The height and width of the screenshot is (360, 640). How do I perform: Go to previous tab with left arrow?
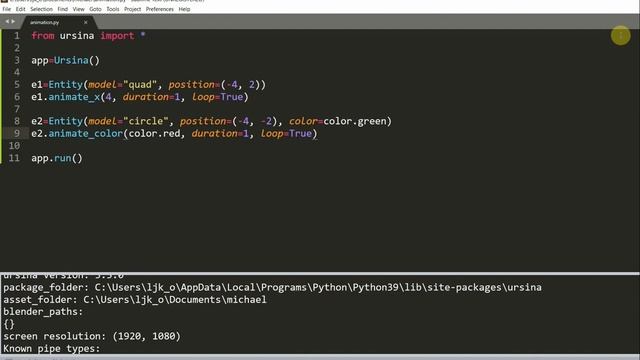7,22
